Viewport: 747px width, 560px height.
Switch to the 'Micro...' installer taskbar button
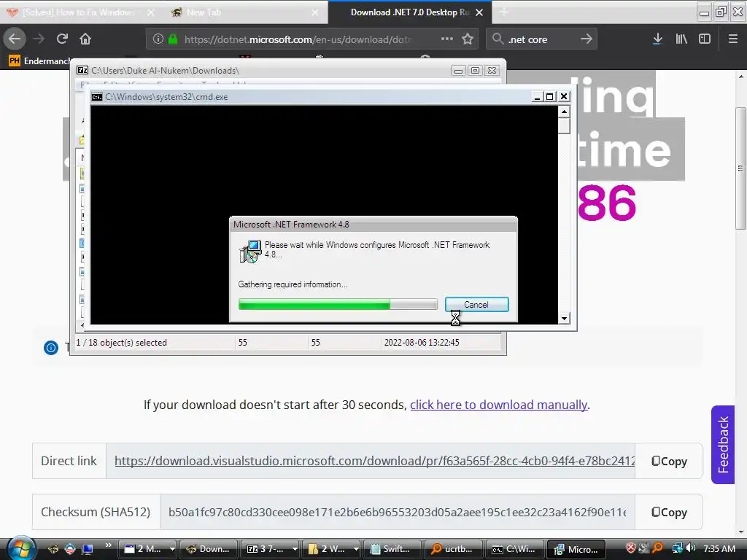(x=576, y=549)
